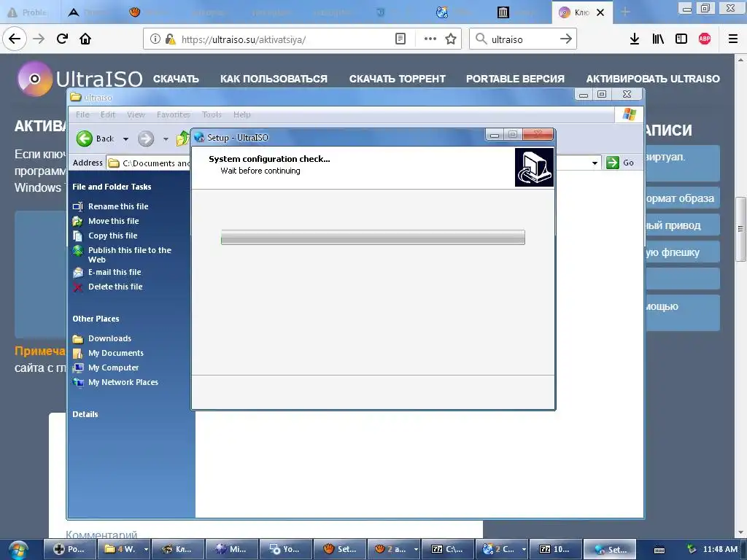The height and width of the screenshot is (560, 747).
Task: Click Explorer green Back button
Action: (x=96, y=139)
